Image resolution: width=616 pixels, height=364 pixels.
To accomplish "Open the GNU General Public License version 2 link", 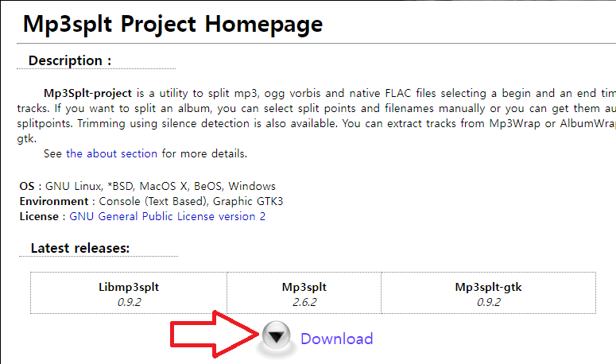I will [168, 216].
